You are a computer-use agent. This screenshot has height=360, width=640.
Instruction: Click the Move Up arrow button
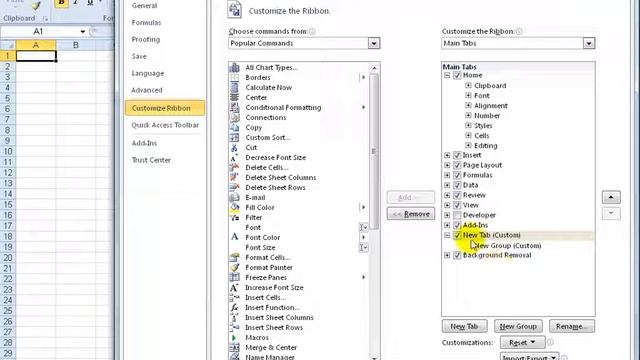pyautogui.click(x=611, y=197)
